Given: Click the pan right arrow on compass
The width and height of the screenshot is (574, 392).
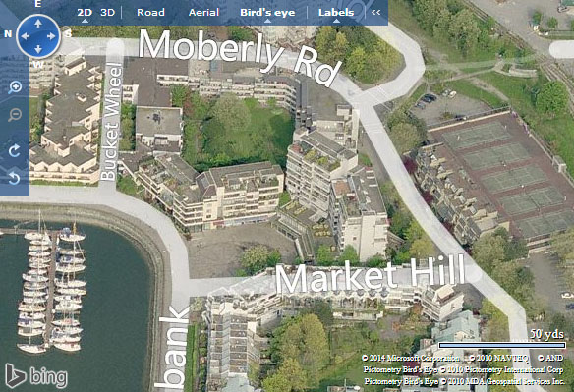Looking at the screenshot, I should [x=51, y=36].
